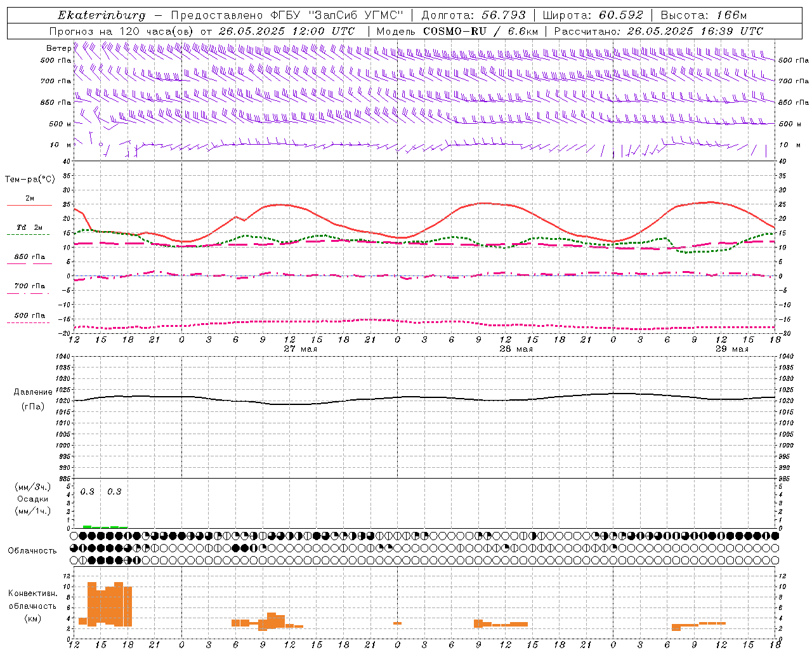812x650 pixels.
Task: Click the '500 м' wind level label on the left
Action: pyautogui.click(x=60, y=124)
